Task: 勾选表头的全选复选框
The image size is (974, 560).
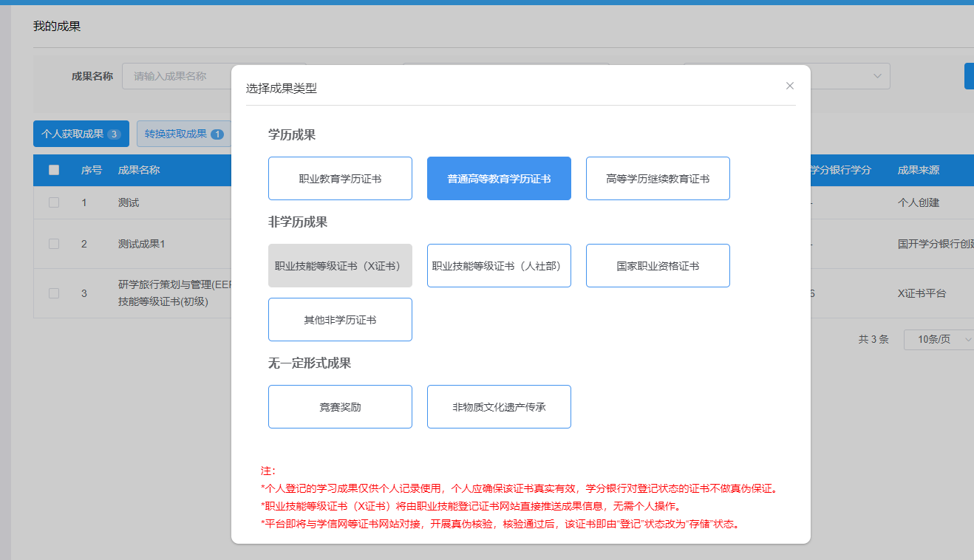Action: 53,170
